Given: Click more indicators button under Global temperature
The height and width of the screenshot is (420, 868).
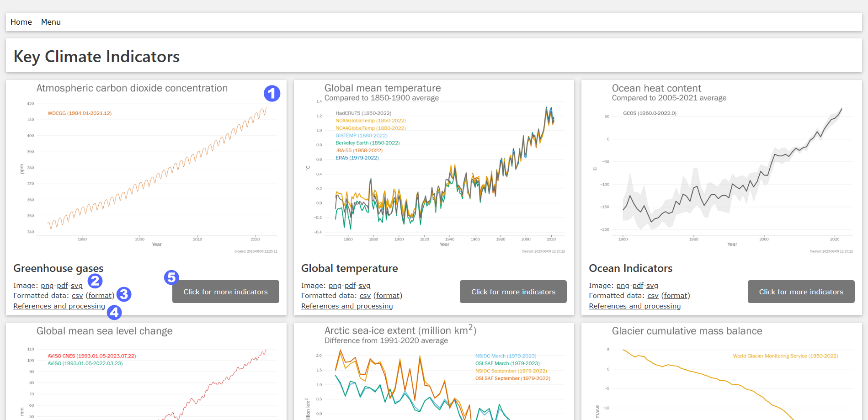Looking at the screenshot, I should point(513,292).
